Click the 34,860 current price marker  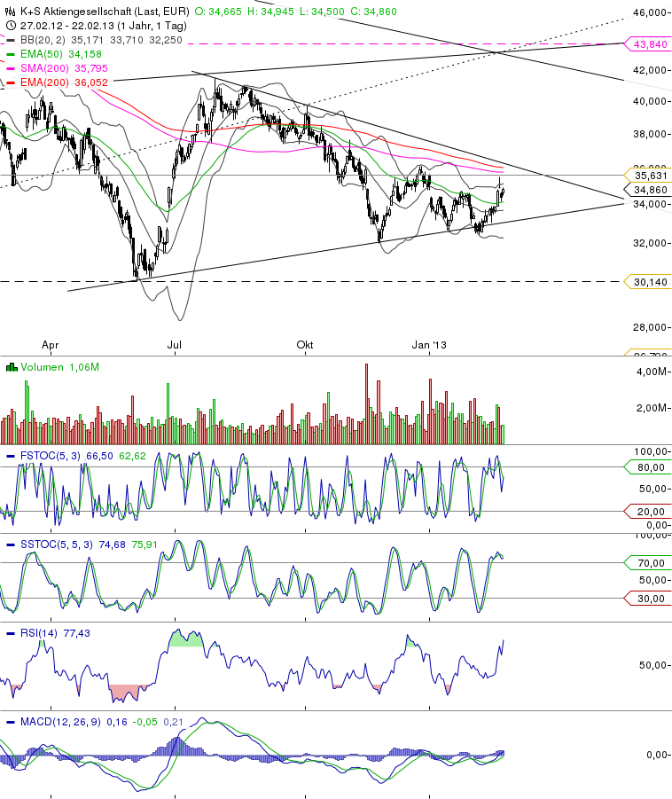point(647,190)
